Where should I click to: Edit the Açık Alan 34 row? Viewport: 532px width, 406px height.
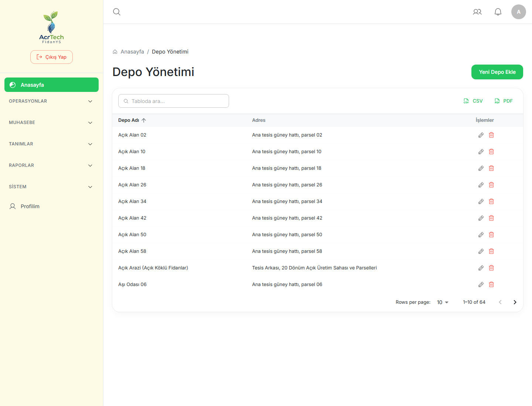481,202
